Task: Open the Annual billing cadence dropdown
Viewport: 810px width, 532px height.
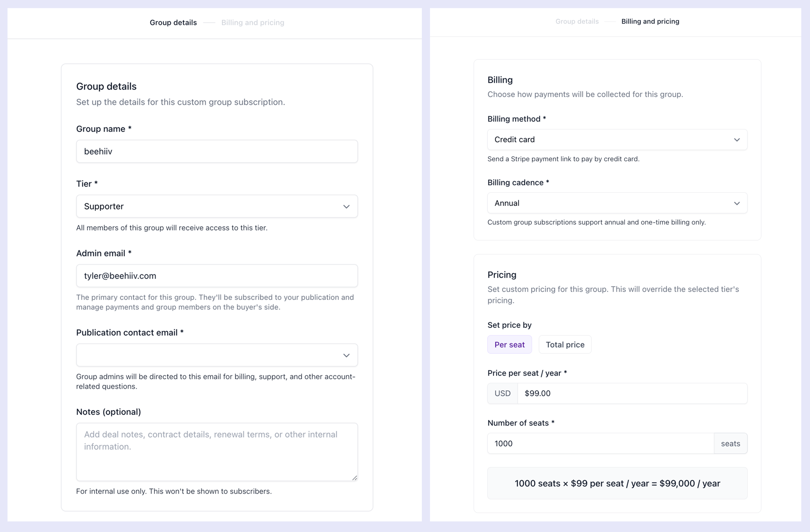Action: tap(617, 203)
